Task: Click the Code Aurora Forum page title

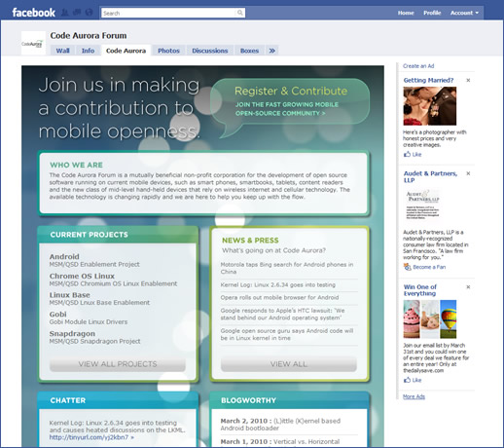Action: tap(89, 35)
